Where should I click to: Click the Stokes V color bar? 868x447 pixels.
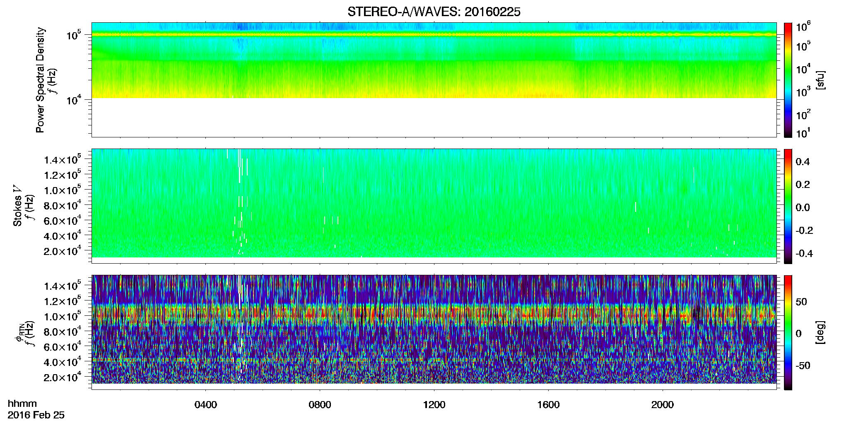788,206
